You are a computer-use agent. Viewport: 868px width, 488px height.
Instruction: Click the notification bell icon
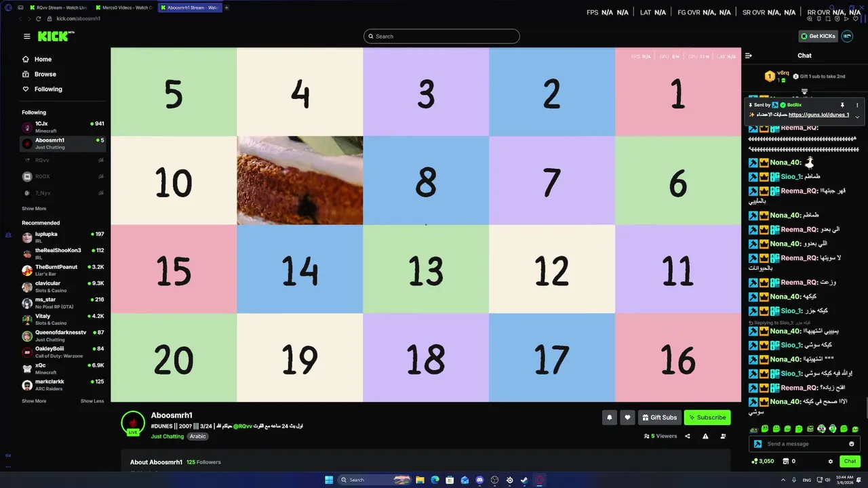point(609,418)
